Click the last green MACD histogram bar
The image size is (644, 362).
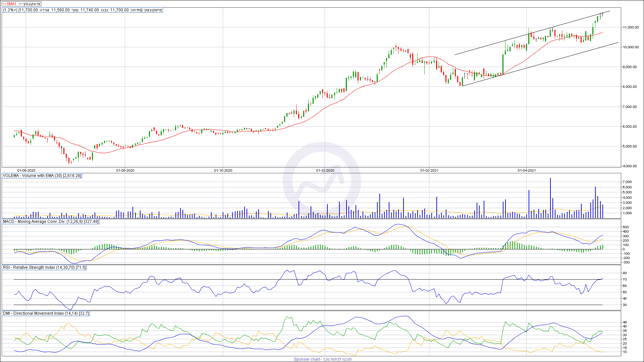tap(603, 247)
